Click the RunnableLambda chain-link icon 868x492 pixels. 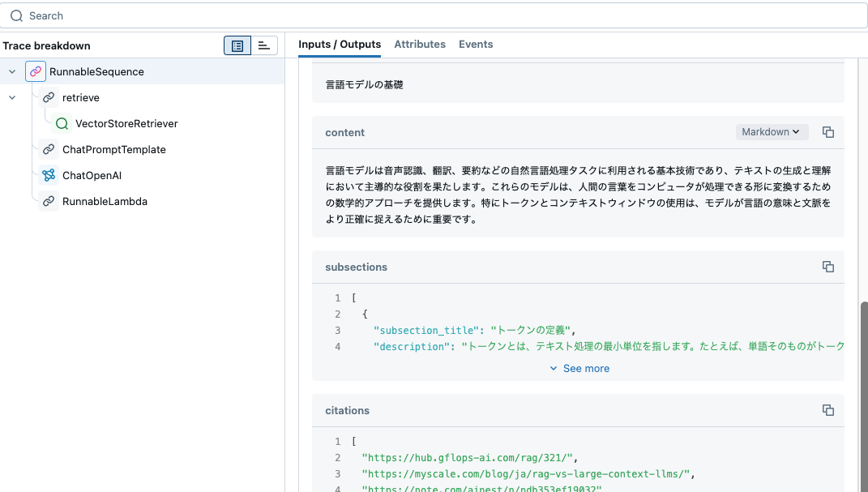tap(48, 201)
